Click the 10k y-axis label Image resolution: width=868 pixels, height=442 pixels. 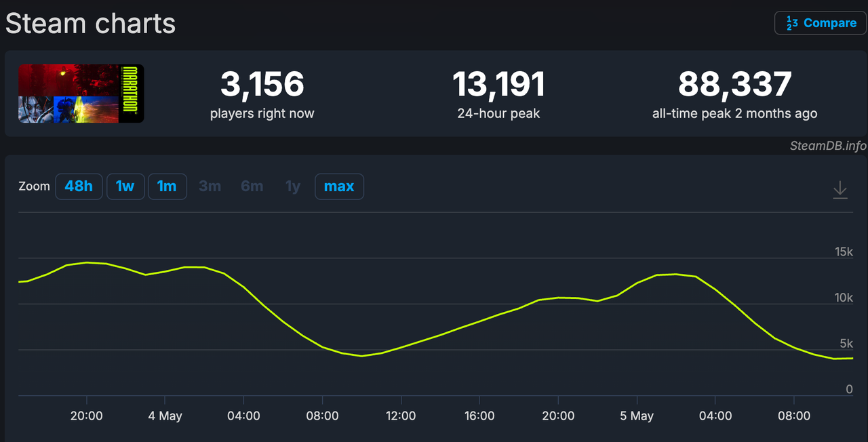click(844, 298)
